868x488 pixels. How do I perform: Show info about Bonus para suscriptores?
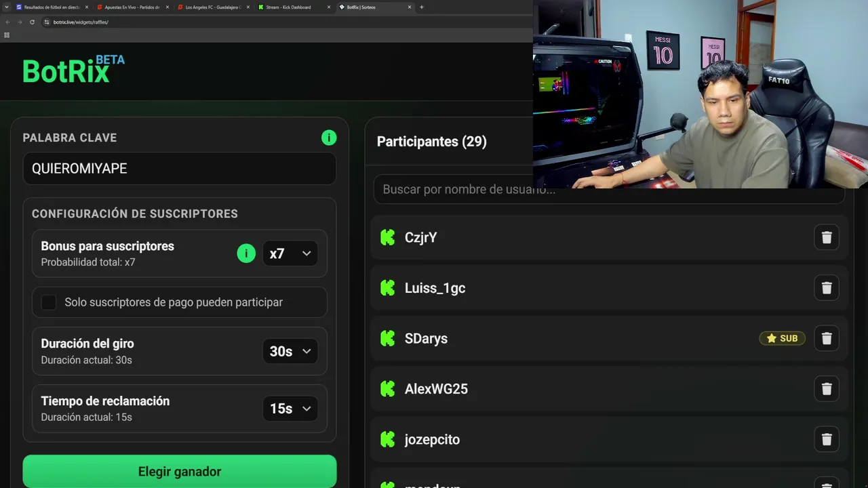(245, 253)
